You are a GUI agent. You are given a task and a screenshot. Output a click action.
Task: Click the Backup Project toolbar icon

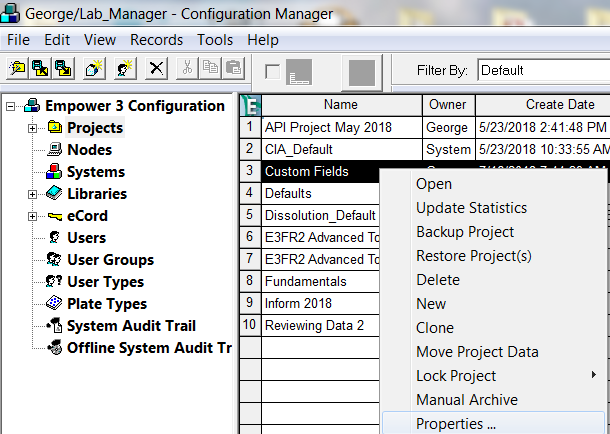point(40,69)
